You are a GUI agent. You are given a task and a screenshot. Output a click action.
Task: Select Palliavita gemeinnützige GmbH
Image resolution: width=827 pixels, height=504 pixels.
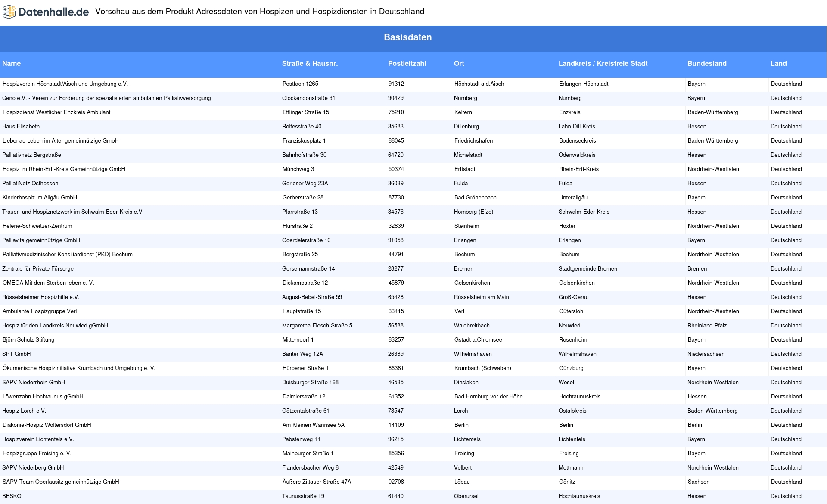click(x=41, y=240)
